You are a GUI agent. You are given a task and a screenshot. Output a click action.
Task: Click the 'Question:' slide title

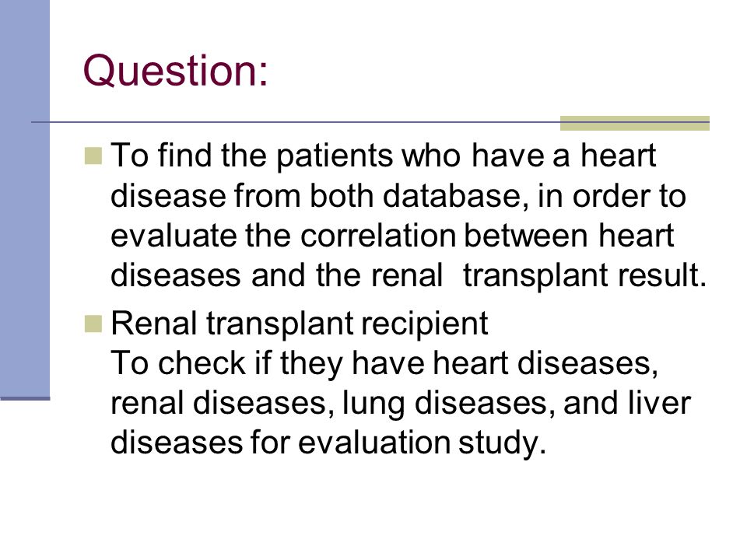pos(175,71)
